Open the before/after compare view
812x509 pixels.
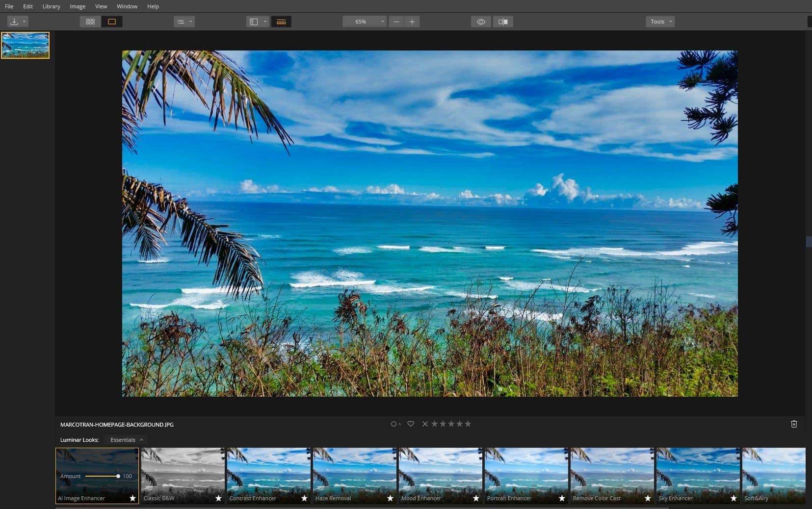tap(503, 22)
